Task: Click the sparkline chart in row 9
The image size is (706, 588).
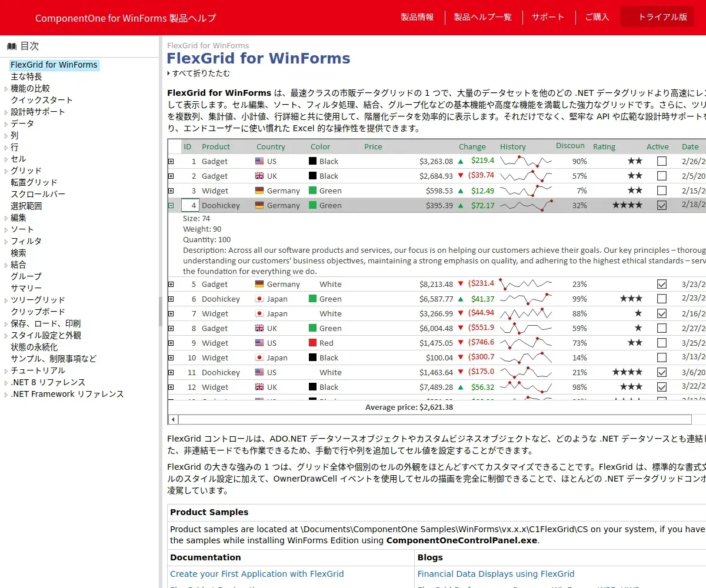Action: tap(526, 343)
